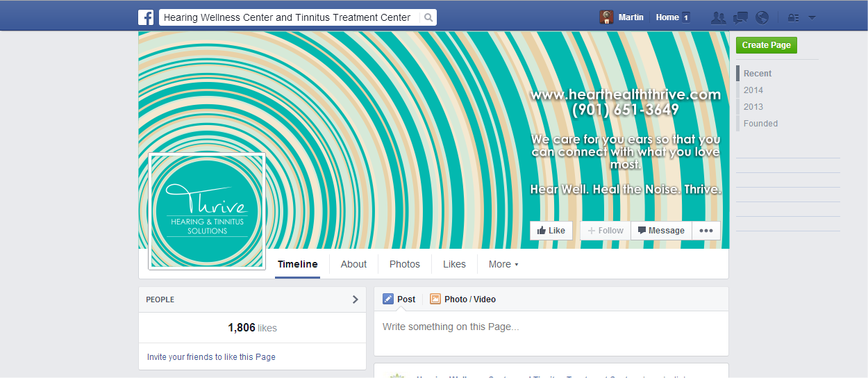Open the Thrive profile picture
Image resolution: width=868 pixels, height=378 pixels.
pyautogui.click(x=207, y=211)
